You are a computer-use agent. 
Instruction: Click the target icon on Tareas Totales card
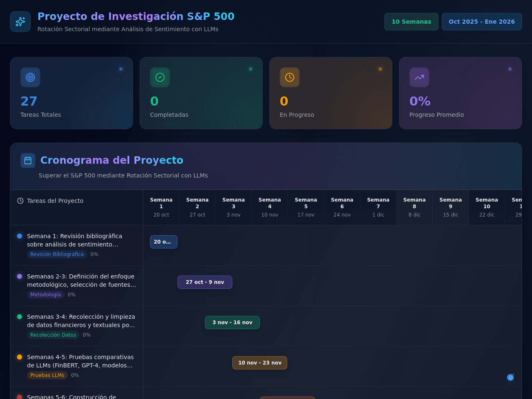pyautogui.click(x=30, y=77)
